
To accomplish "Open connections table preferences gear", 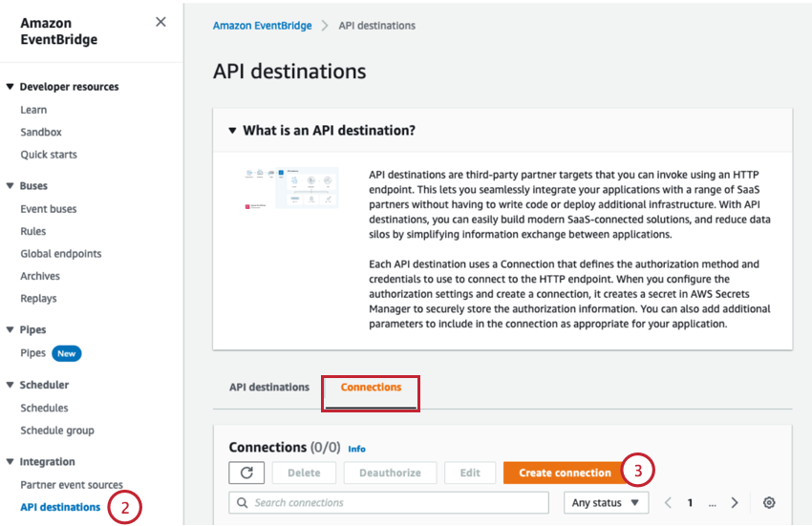I will click(x=769, y=502).
